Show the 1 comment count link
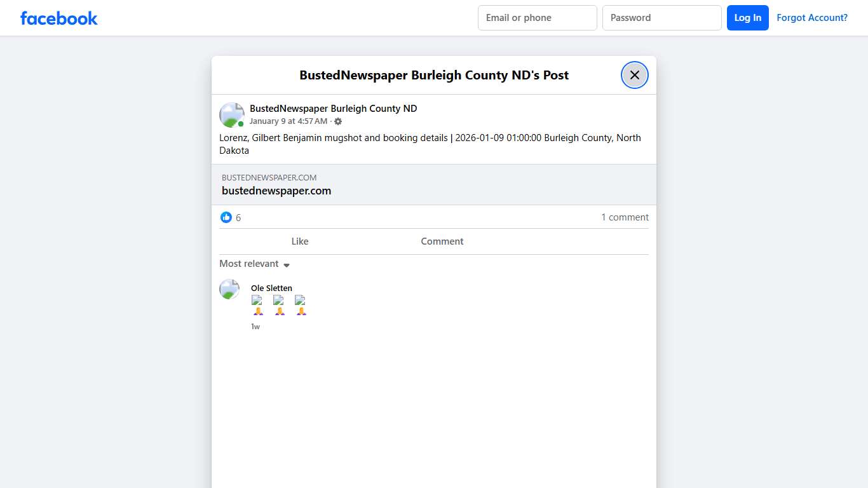 [x=625, y=217]
